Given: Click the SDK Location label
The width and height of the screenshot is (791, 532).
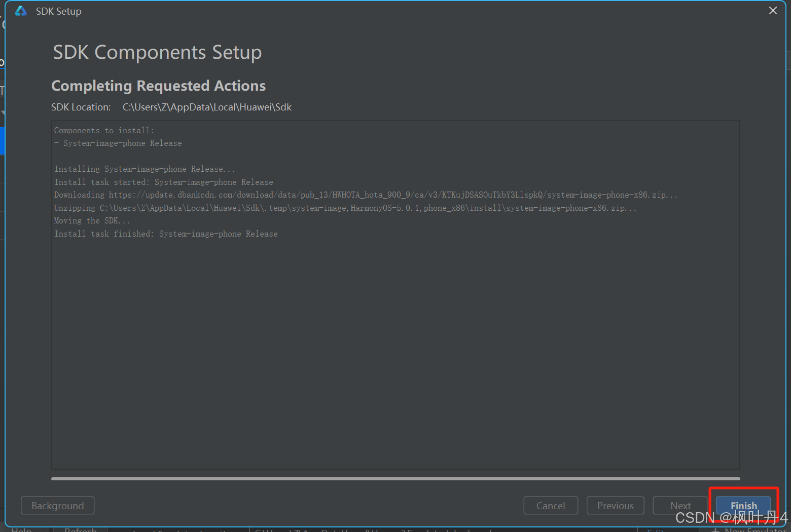Looking at the screenshot, I should 81,107.
